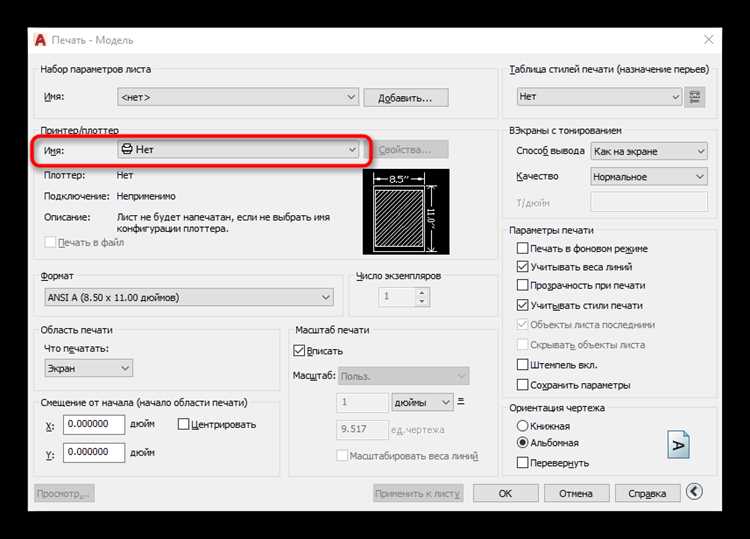Screen dimensions: 750x539
Task: Click the Отмена button
Action: (x=576, y=493)
